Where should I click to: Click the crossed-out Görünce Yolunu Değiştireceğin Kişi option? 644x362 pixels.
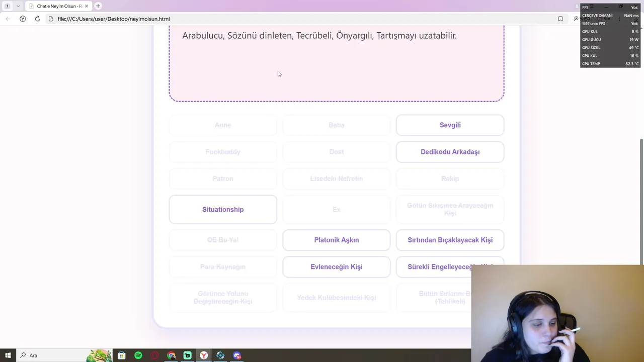point(223,298)
